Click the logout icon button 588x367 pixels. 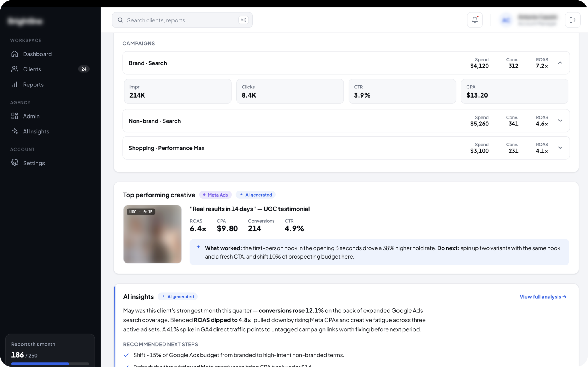point(572,20)
